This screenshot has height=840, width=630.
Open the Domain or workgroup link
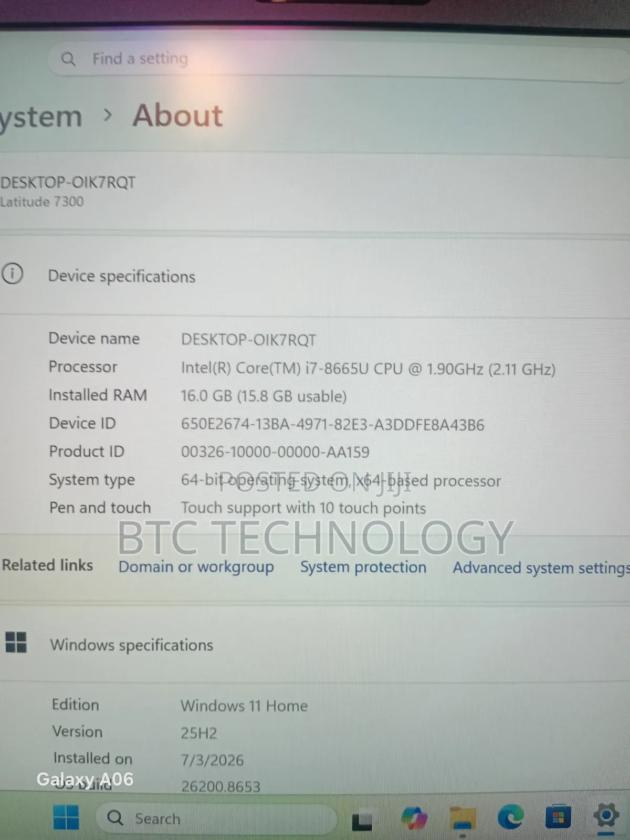point(196,567)
